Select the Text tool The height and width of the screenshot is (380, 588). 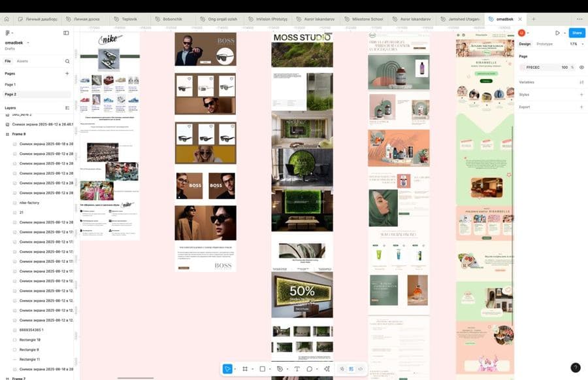pyautogui.click(x=297, y=369)
